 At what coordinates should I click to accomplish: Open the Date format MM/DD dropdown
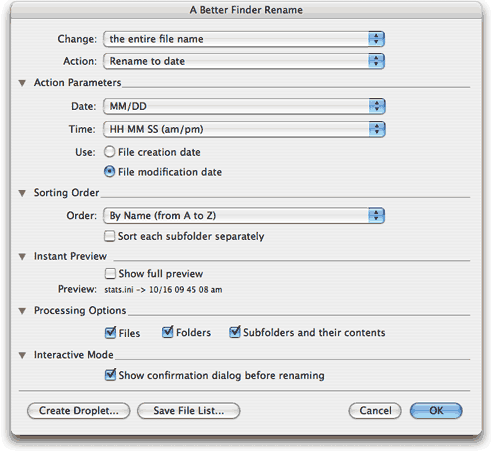(x=244, y=106)
